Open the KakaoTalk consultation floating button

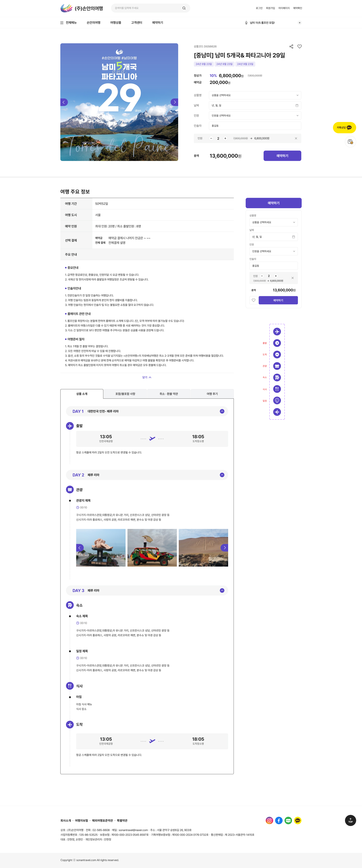(344, 128)
